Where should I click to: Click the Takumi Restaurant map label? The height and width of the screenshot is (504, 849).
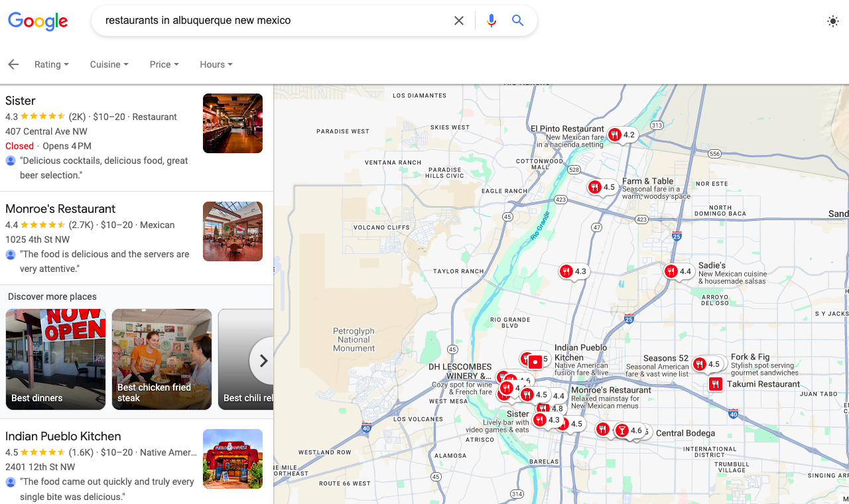coord(763,384)
